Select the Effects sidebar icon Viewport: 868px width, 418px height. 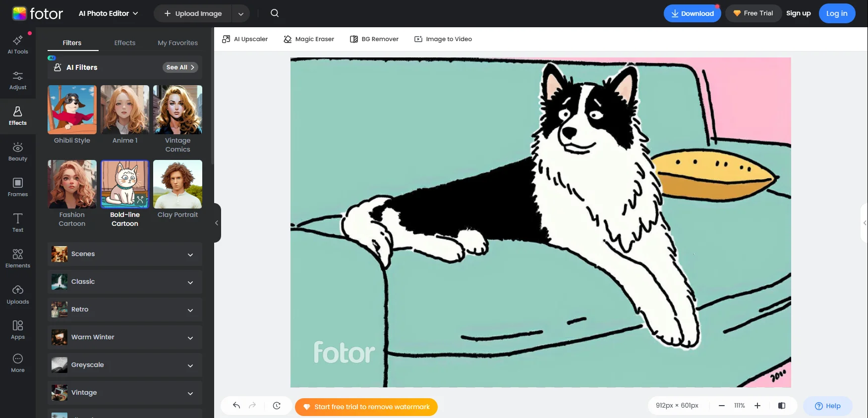click(x=18, y=116)
